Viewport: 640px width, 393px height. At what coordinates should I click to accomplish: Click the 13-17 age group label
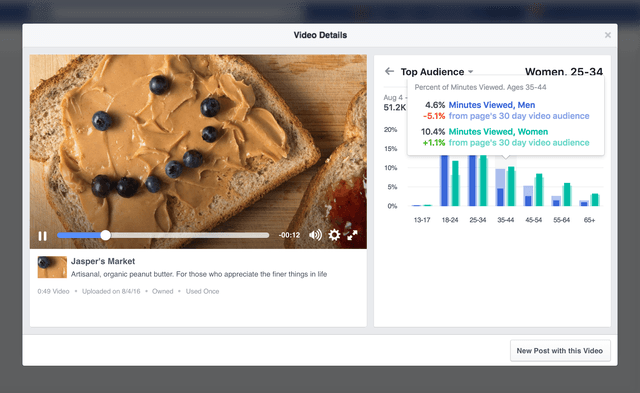pos(422,220)
